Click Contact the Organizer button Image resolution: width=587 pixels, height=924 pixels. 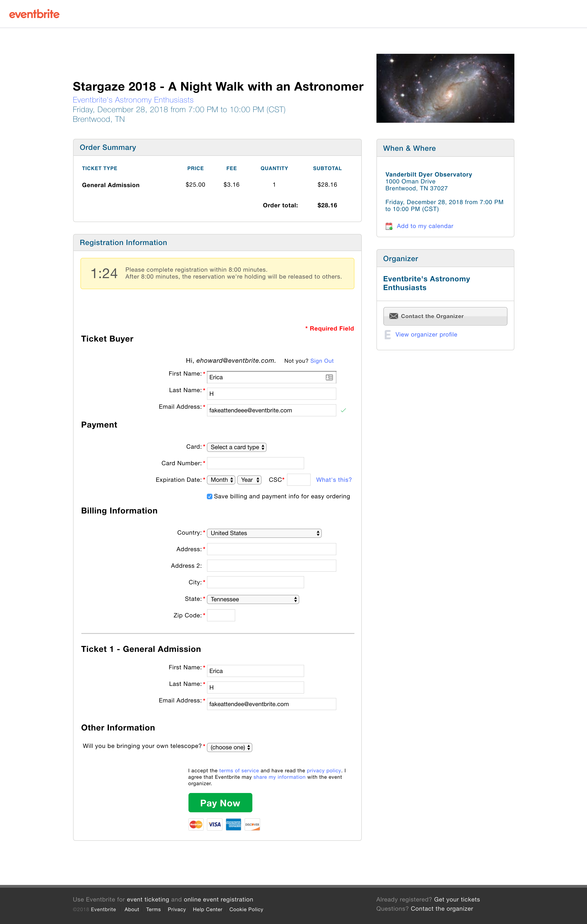(445, 316)
